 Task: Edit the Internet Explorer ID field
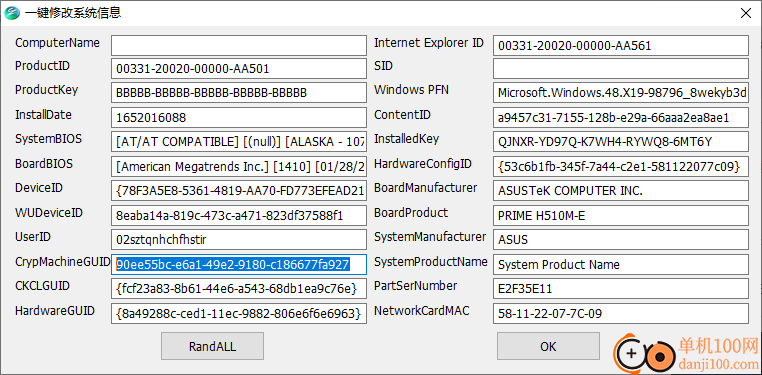(621, 45)
